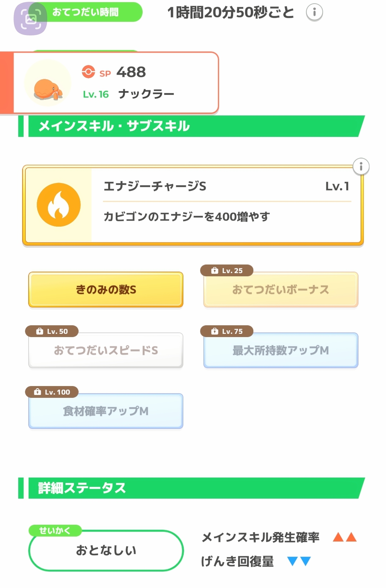This screenshot has width=386, height=588.
Task: Tap the Lv. 25 lock badge
Action: coord(227,271)
